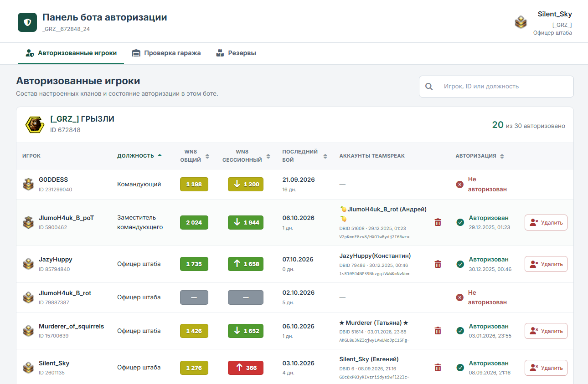
Task: Click Удалить button for JazyHuppy
Action: point(546,264)
